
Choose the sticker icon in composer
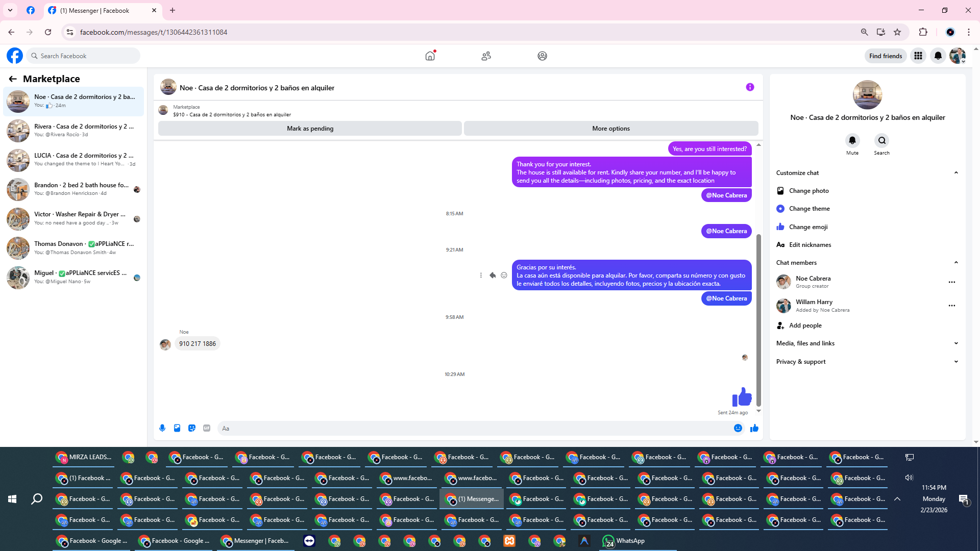pyautogui.click(x=192, y=428)
